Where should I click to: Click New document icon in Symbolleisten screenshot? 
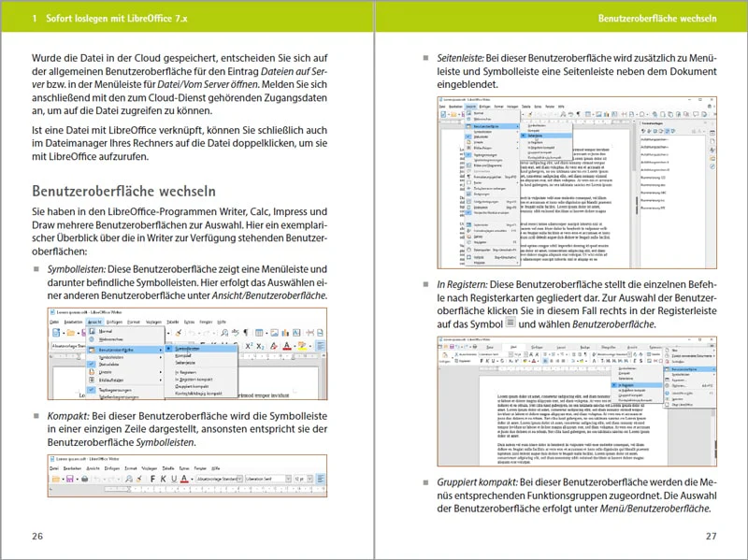click(x=56, y=333)
